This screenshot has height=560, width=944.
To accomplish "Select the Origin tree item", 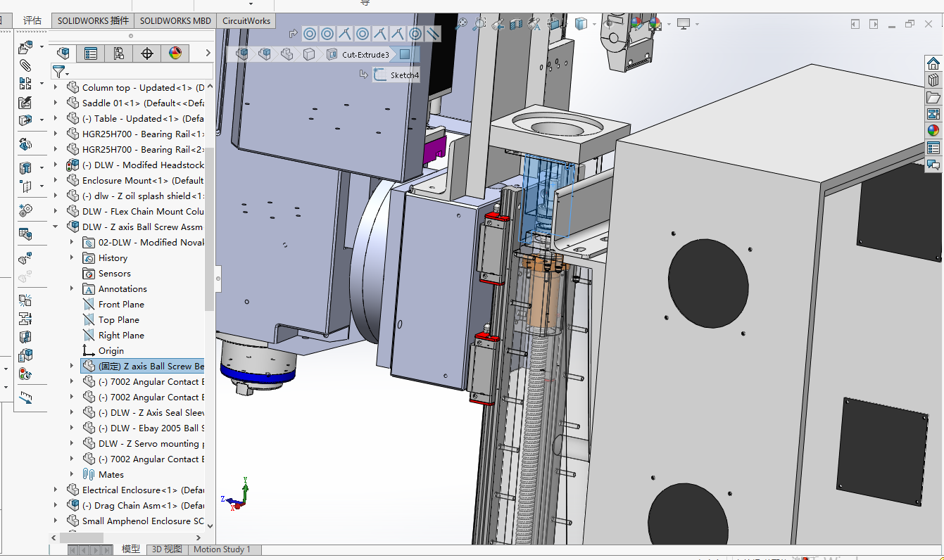I will (103, 350).
